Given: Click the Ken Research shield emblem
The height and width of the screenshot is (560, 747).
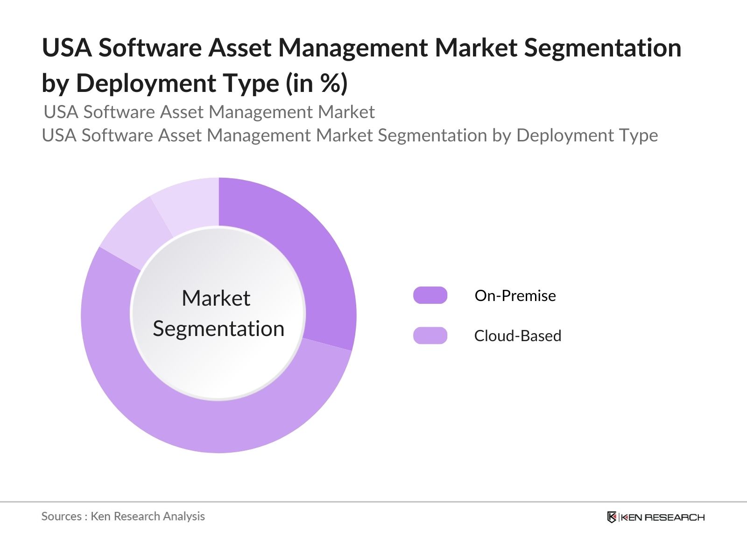Looking at the screenshot, I should coord(612,517).
